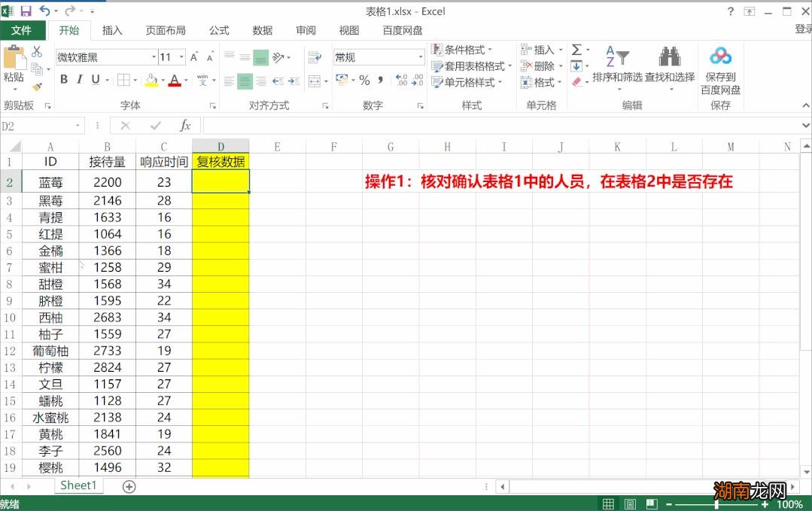Click the AutoSum Σ icon

tap(575, 49)
